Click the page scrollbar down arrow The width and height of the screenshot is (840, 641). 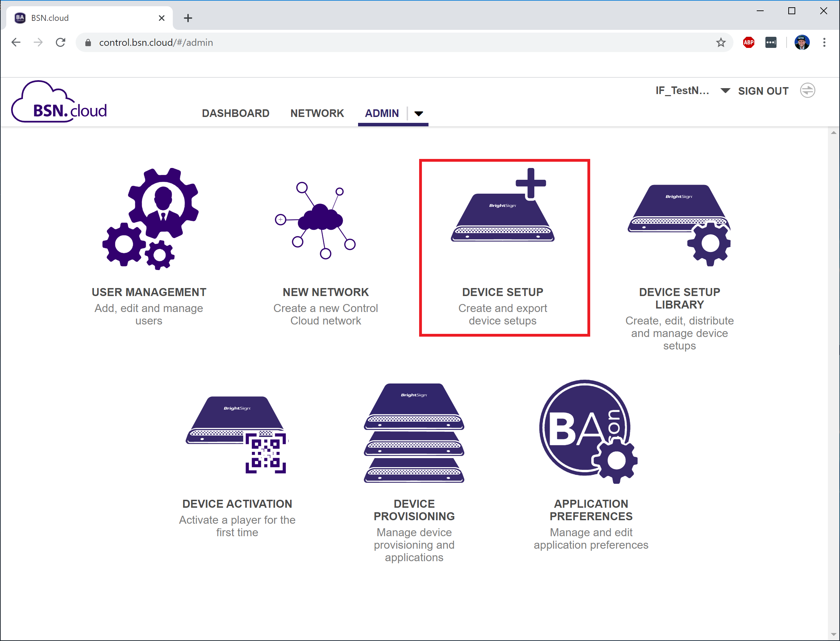coord(833,634)
